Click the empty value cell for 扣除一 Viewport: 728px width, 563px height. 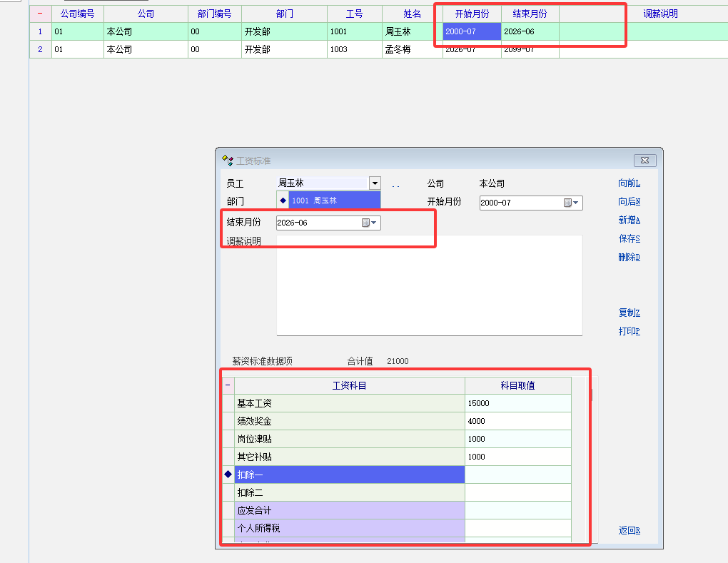[x=517, y=475]
